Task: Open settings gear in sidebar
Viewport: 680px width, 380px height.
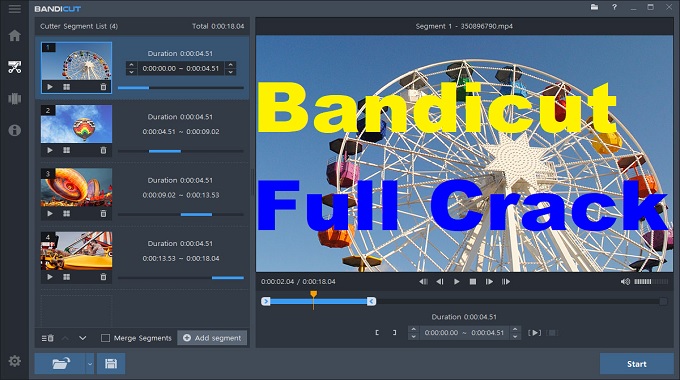Action: 14,361
